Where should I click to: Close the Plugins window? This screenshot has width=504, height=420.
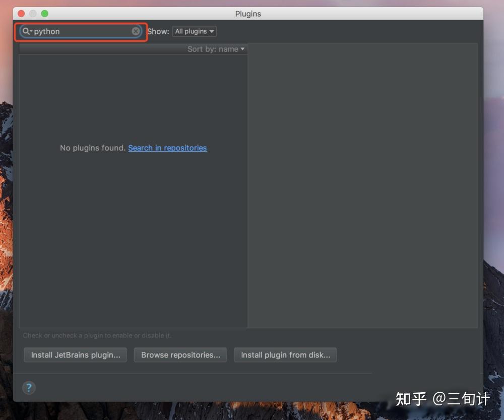[x=21, y=14]
